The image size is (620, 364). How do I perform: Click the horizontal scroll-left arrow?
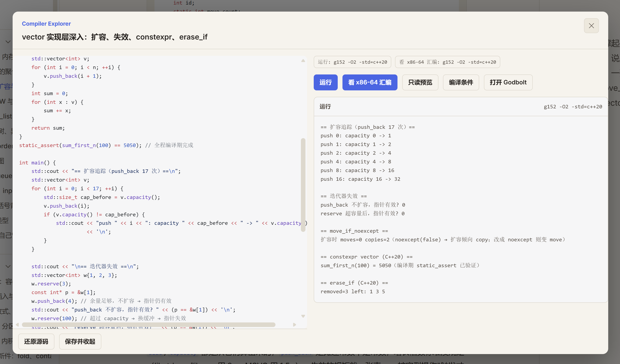(x=17, y=325)
